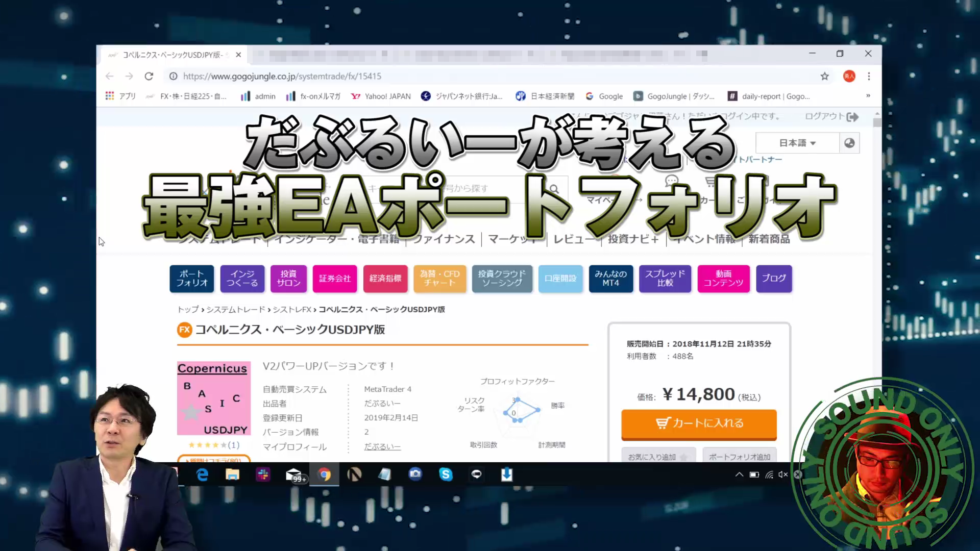Viewport: 980px width, 551px height.
Task: Expand the 日本語 language dropdown
Action: tap(797, 143)
